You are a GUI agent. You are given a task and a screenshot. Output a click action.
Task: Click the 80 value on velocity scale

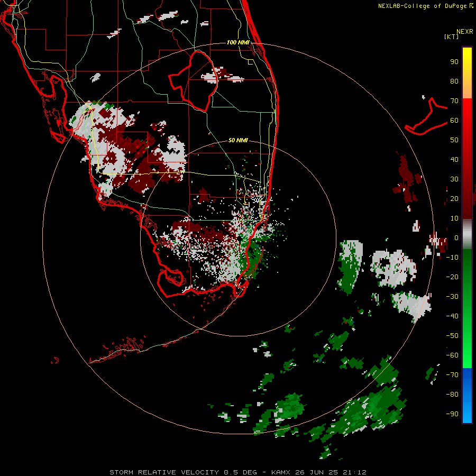(x=454, y=81)
